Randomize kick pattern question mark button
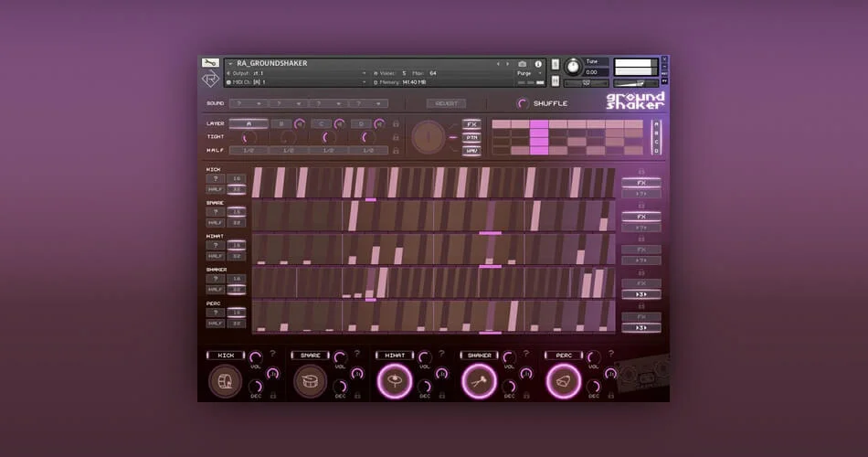The image size is (868, 457). pos(216,178)
